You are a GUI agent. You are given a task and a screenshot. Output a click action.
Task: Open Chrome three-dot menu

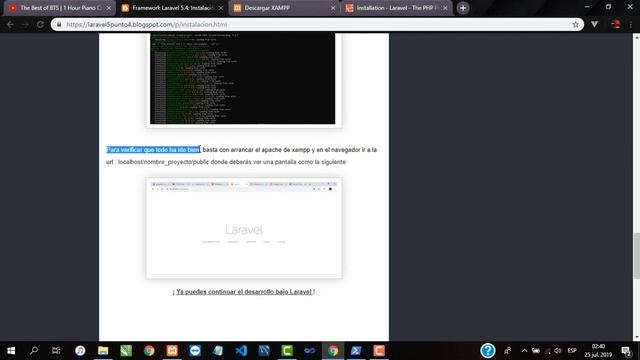tap(631, 24)
